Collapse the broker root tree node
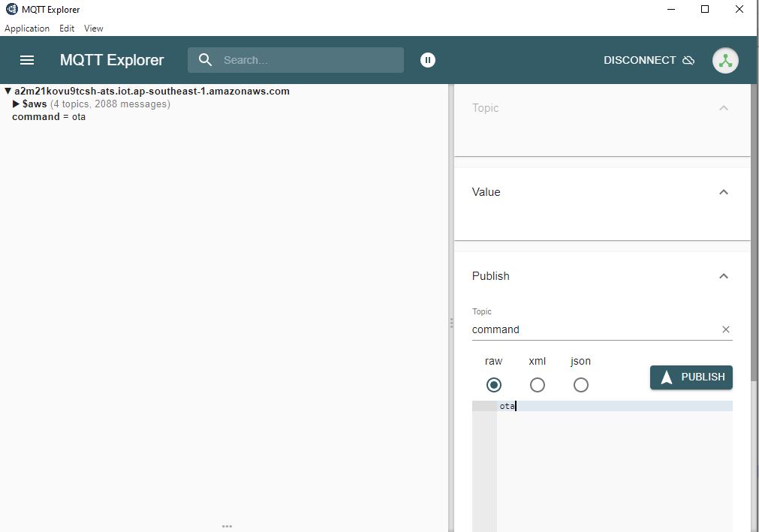759x532 pixels. click(8, 91)
